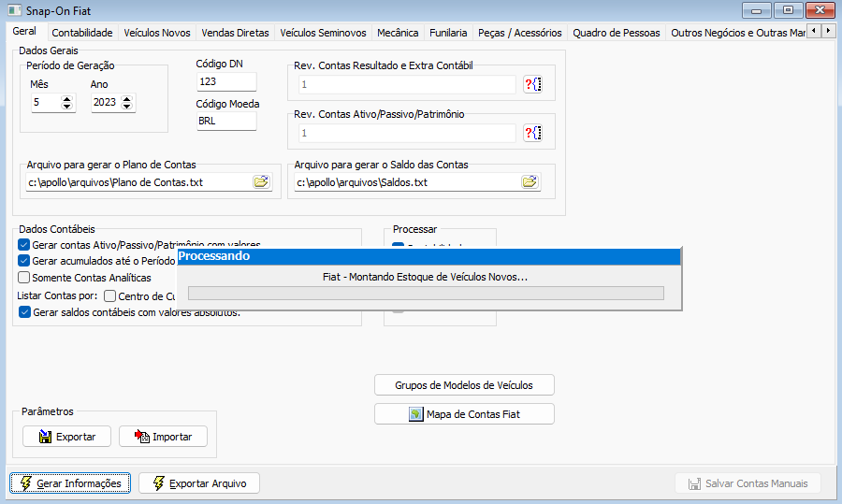Screen dimensions: 842x504
Task: Decrease the Ano value
Action: [126, 107]
